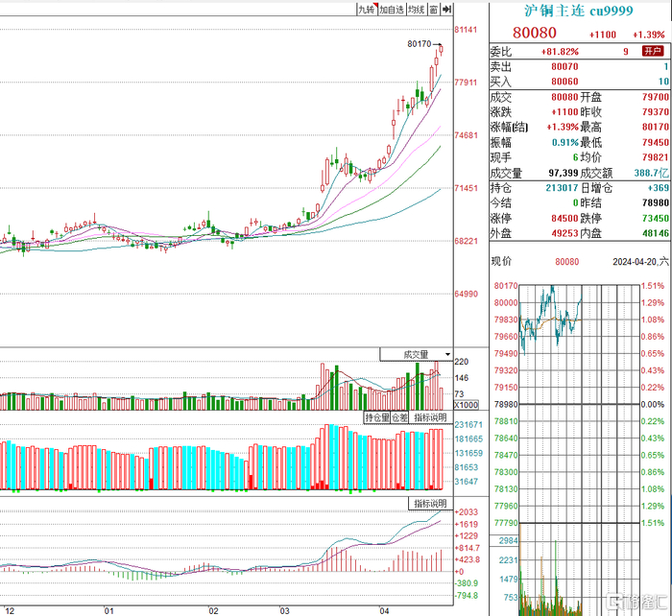Image resolution: width=672 pixels, height=616 pixels.
Task: Click the 内盘 value 48146
Action: [656, 233]
